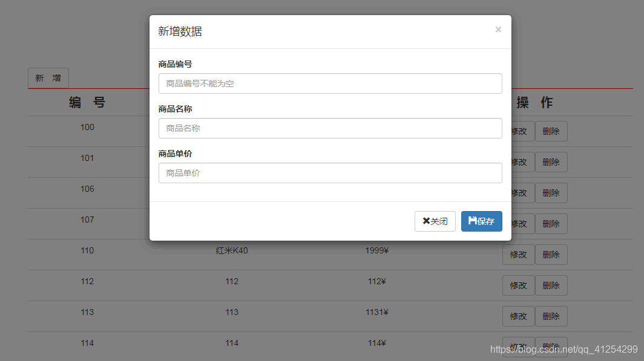Click the 1999¥ price cell

[x=376, y=251]
